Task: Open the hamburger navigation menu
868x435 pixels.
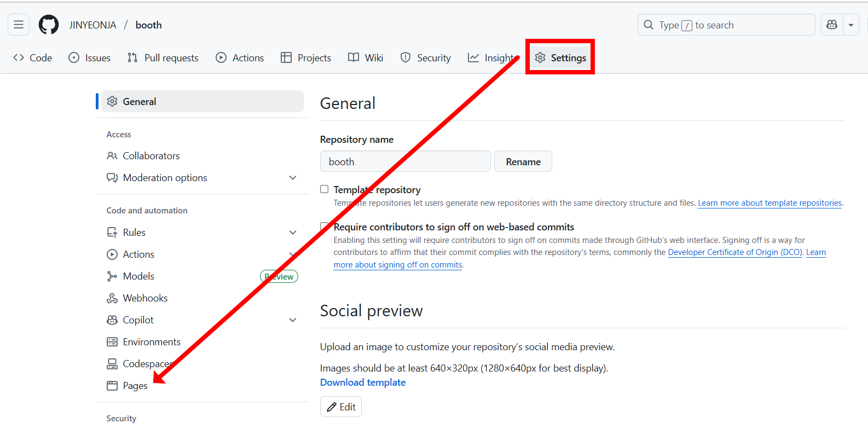Action: click(19, 25)
